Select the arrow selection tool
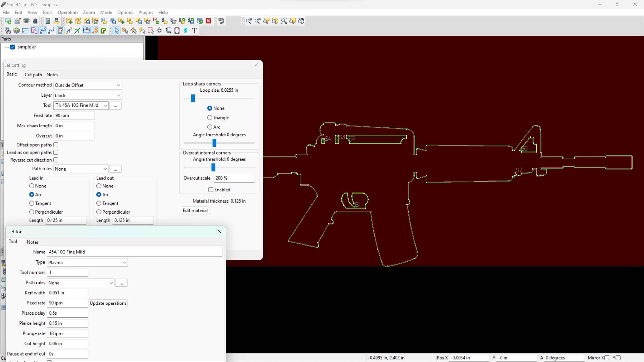 coord(117,31)
